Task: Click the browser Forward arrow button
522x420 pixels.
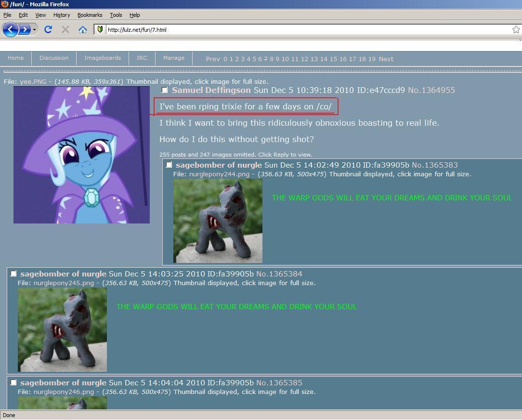Action: click(x=24, y=29)
